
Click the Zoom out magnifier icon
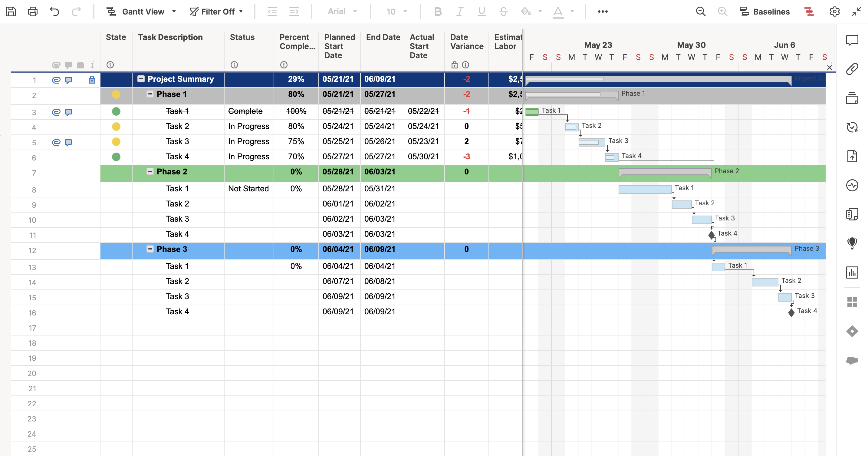pos(701,12)
